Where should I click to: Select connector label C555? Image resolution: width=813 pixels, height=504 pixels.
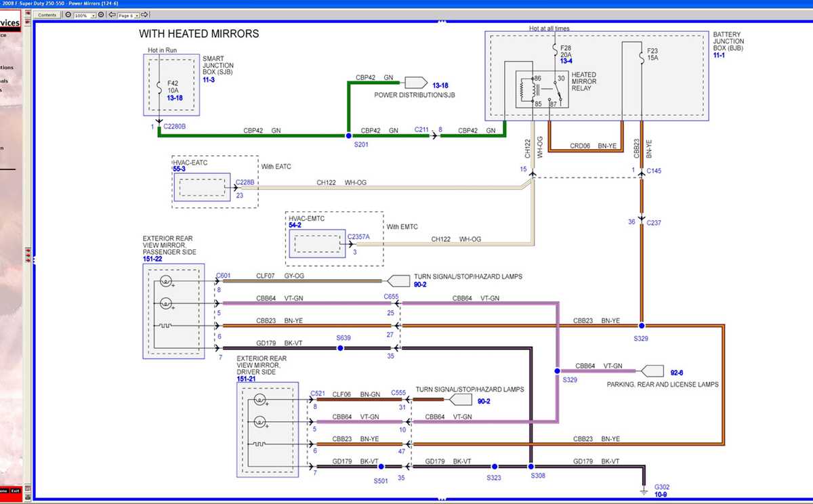pyautogui.click(x=398, y=393)
